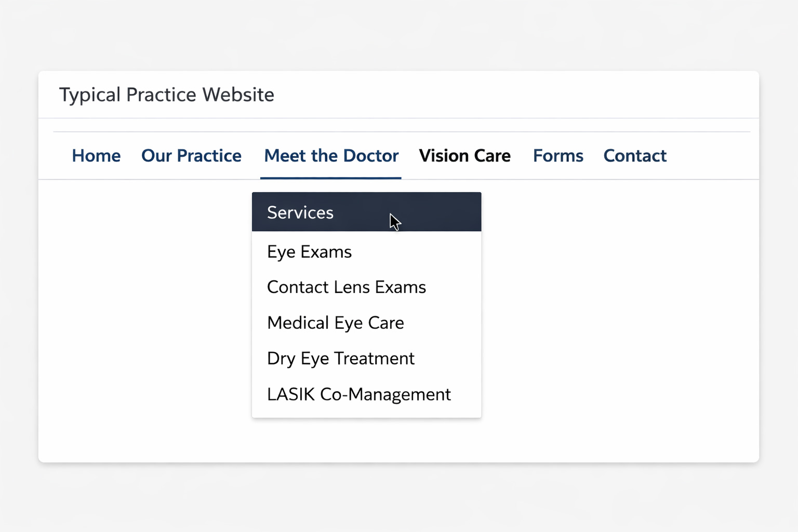Click the Typical Practice Website title
The width and height of the screenshot is (798, 532).
click(x=167, y=95)
